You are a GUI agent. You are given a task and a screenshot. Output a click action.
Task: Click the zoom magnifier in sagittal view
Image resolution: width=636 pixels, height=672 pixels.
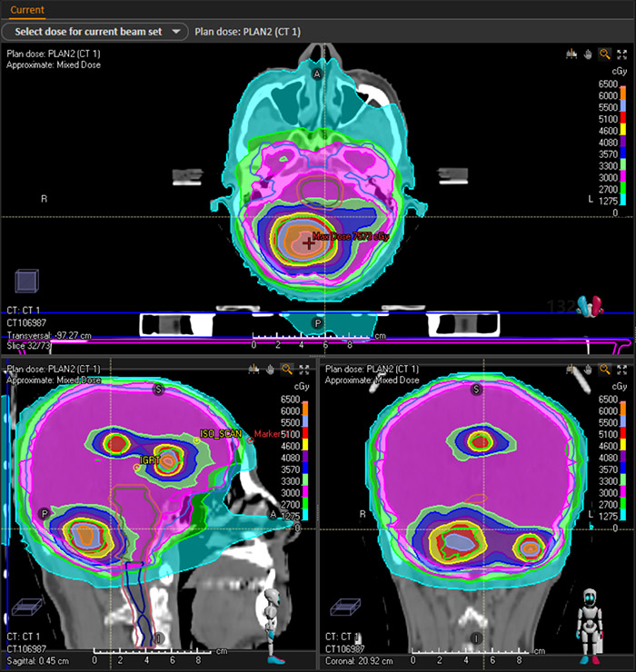click(x=286, y=370)
